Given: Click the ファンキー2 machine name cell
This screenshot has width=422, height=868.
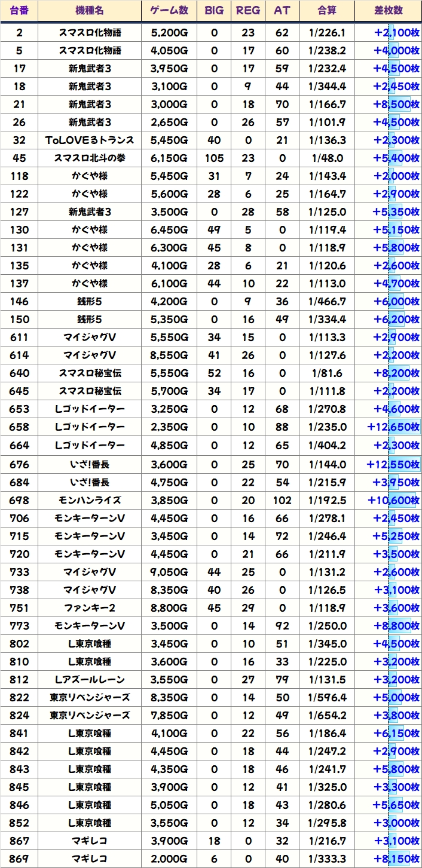Looking at the screenshot, I should coord(90,608).
